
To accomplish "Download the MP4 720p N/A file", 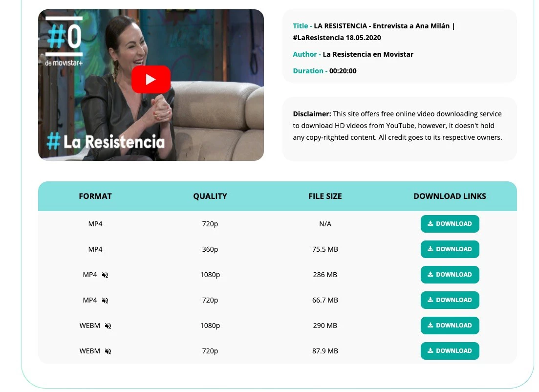I will pos(450,224).
